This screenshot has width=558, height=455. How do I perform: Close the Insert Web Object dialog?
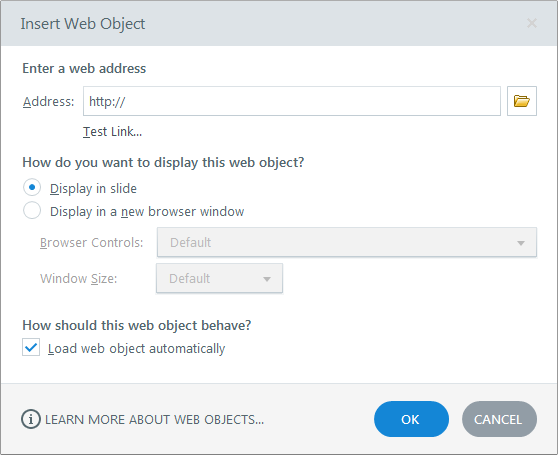point(532,23)
